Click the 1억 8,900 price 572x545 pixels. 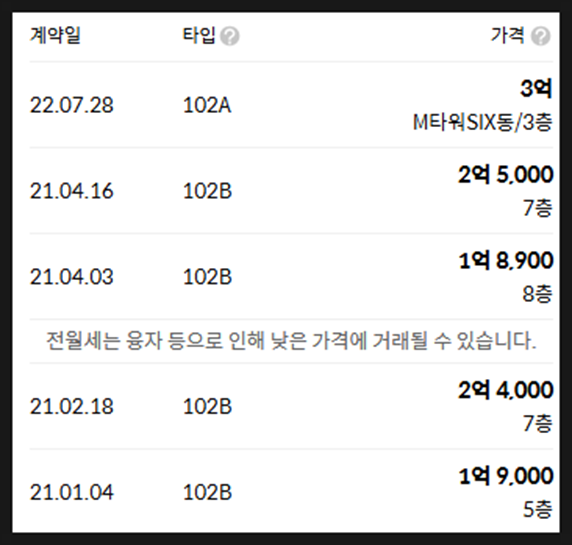pos(506,260)
